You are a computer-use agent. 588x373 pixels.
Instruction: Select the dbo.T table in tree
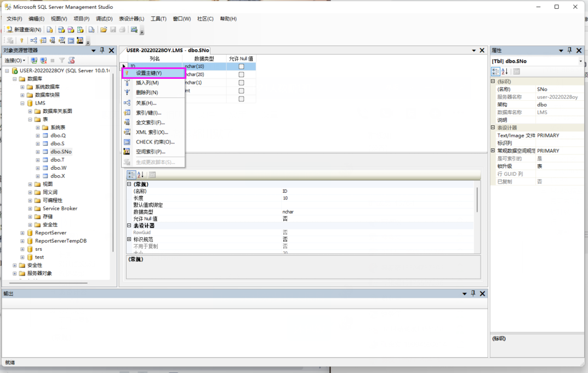(57, 160)
